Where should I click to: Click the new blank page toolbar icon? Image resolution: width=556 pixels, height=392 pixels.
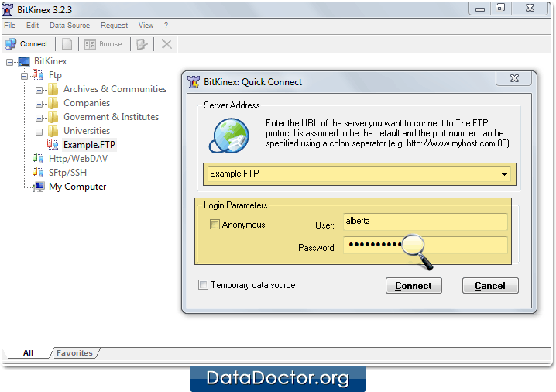pos(67,44)
